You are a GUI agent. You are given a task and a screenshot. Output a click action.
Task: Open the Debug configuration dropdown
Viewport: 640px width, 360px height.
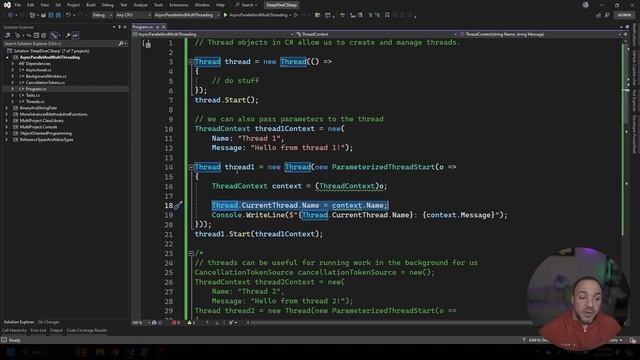point(102,15)
